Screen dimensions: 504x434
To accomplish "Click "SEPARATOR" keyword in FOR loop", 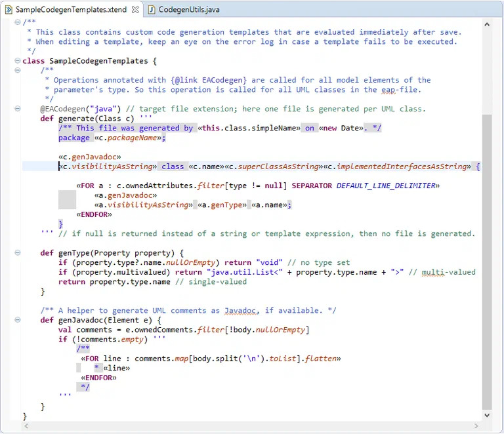I will tap(312, 186).
